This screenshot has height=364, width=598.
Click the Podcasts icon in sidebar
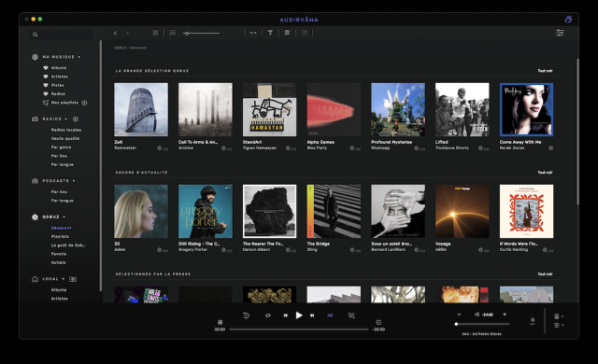point(36,181)
